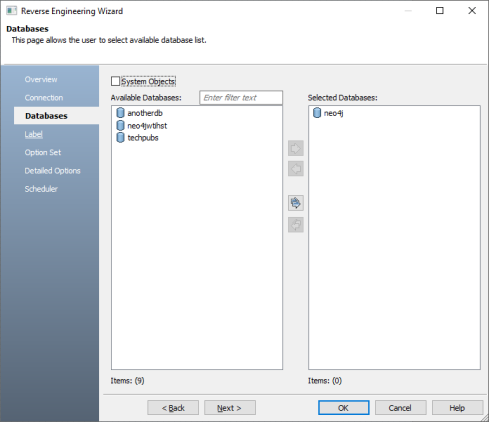Switch to the Option Set step
The width and height of the screenshot is (489, 422).
tap(43, 153)
